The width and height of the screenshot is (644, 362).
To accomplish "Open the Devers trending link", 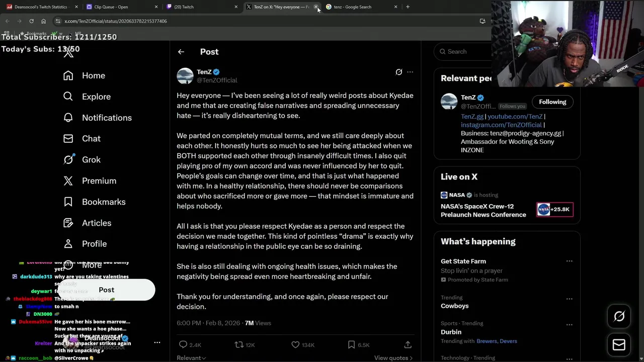I will (508, 341).
